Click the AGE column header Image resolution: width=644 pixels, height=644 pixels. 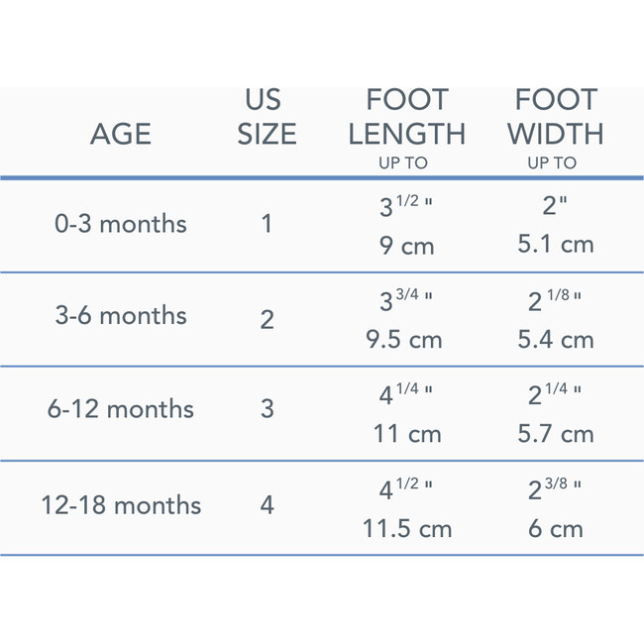click(x=121, y=134)
